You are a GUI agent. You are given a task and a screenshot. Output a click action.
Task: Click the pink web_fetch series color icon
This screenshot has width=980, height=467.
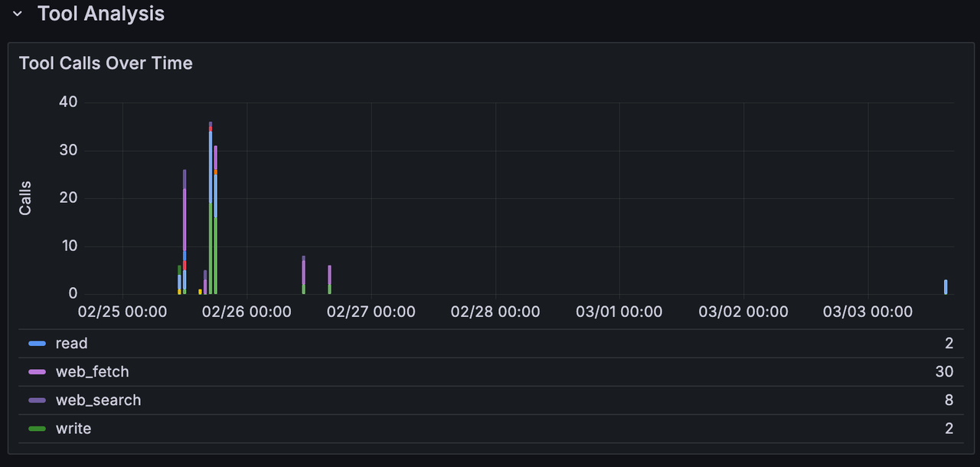click(x=37, y=372)
